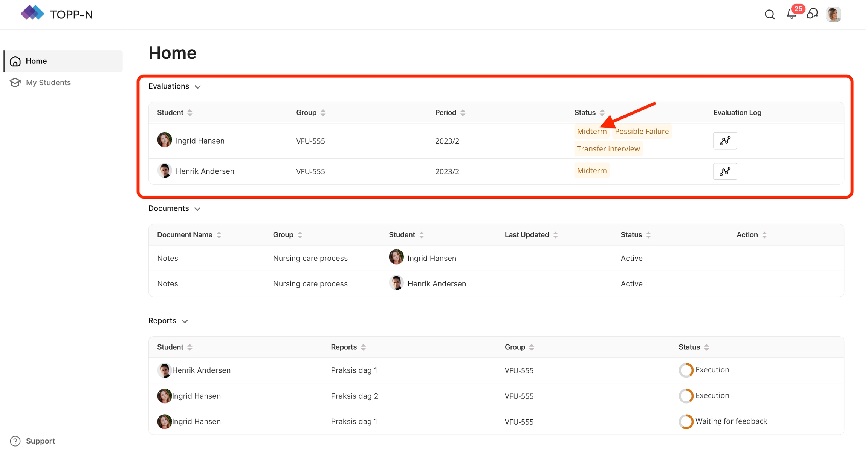Open the chat support headset icon
This screenshot has height=456, width=868.
812,14
